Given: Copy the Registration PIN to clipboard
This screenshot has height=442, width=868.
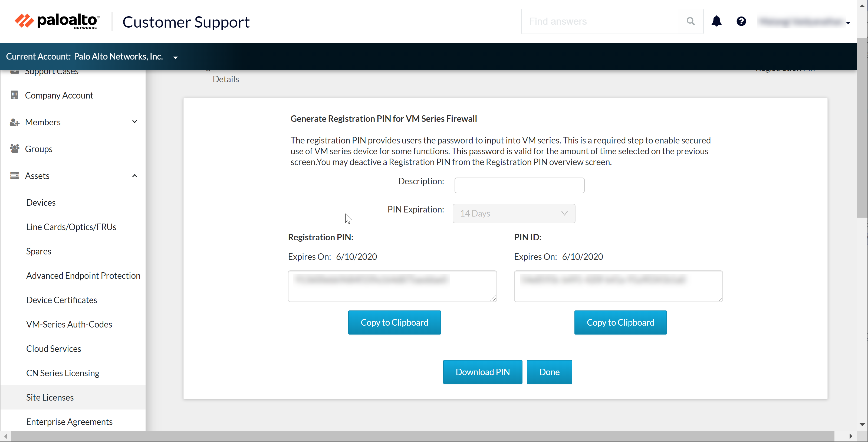Looking at the screenshot, I should pyautogui.click(x=394, y=322).
